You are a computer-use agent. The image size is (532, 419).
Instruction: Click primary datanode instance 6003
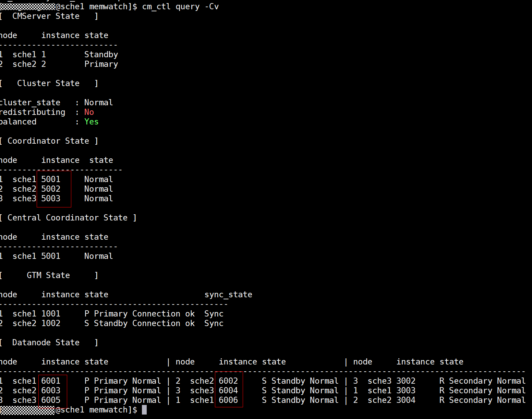tap(51, 391)
